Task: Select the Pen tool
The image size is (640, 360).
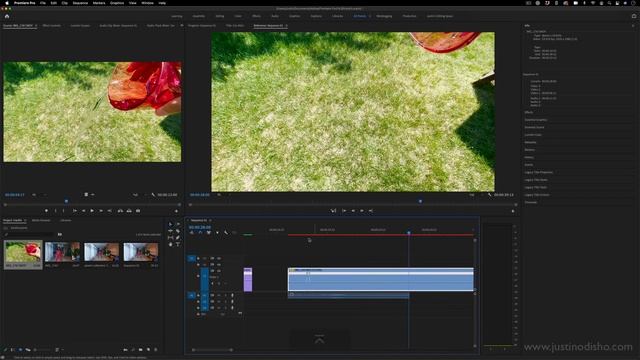Action: (x=178, y=238)
